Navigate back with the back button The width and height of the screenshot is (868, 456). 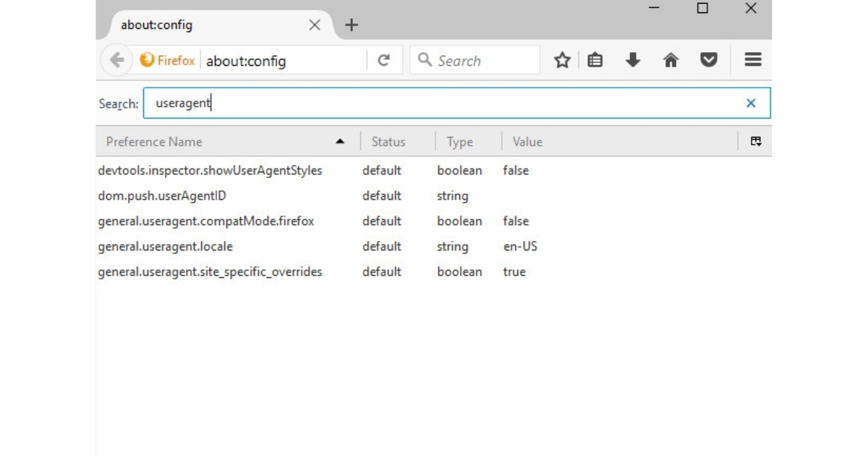click(x=116, y=61)
